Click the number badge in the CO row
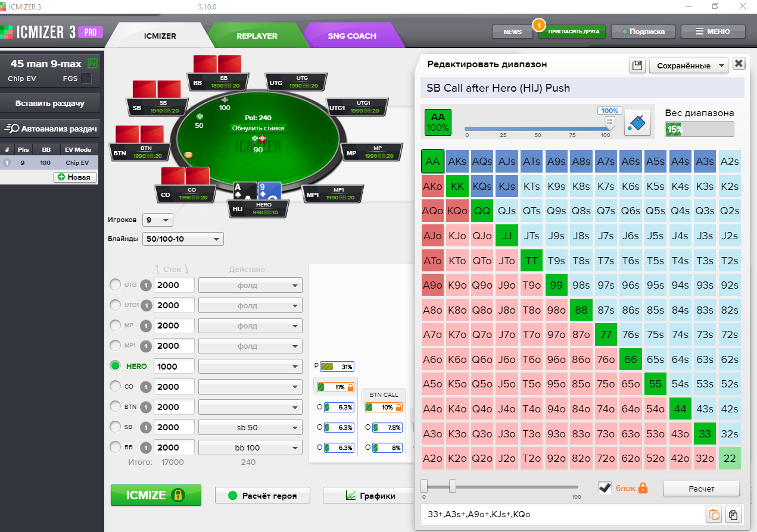Viewport: 757px width, 532px height. (x=146, y=387)
